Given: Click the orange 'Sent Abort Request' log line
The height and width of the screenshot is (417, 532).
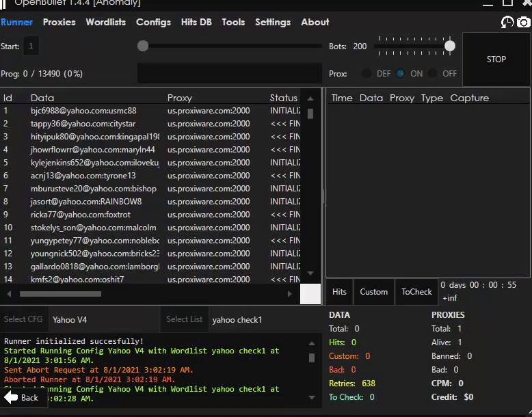Looking at the screenshot, I should (98, 370).
